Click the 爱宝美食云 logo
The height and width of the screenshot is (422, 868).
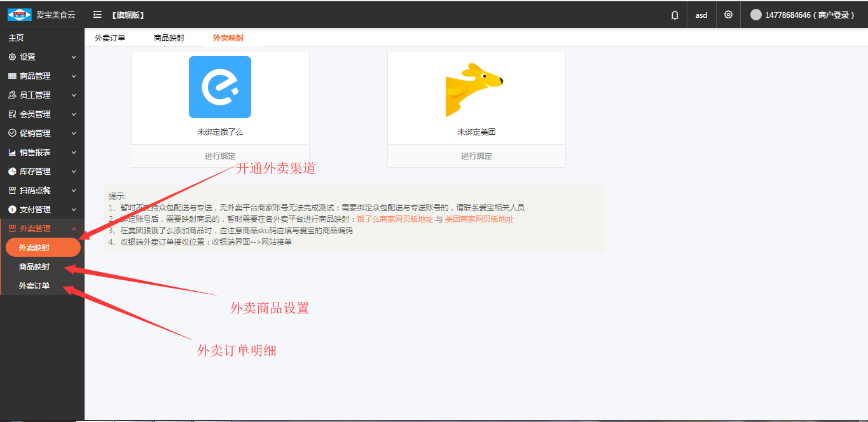click(x=19, y=15)
